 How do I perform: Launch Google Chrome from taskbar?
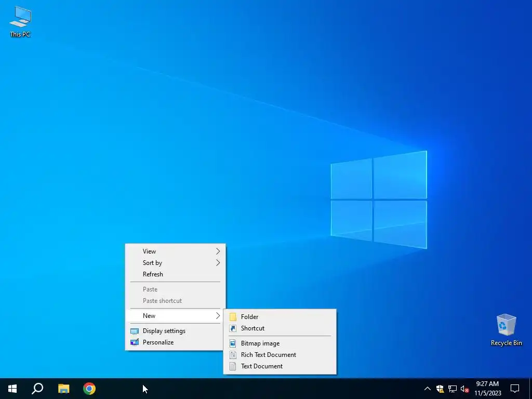[x=89, y=389]
